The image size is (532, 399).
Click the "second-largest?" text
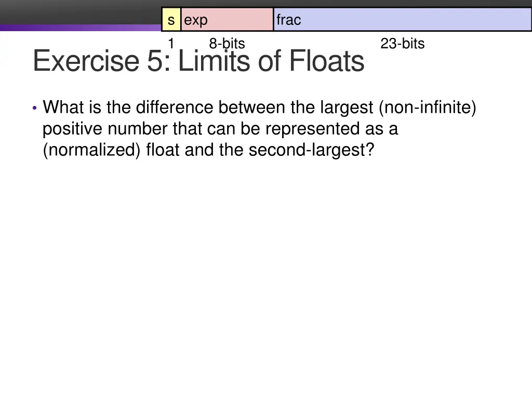pyautogui.click(x=311, y=150)
